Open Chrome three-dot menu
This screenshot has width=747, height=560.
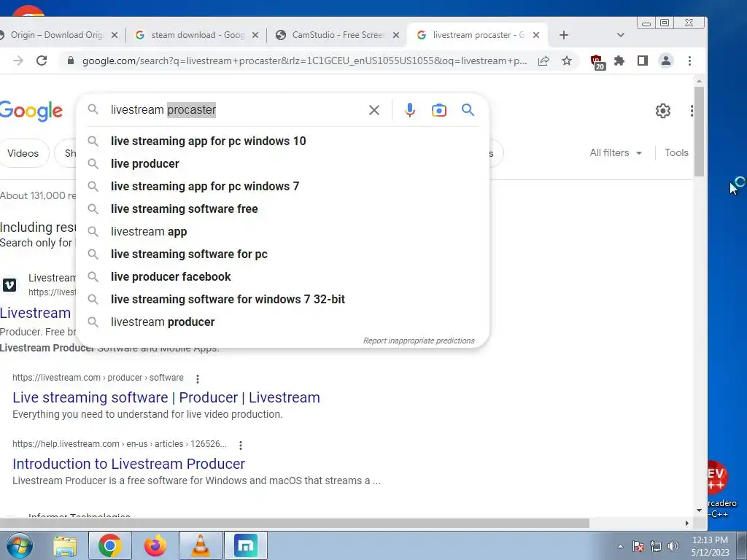coord(689,61)
